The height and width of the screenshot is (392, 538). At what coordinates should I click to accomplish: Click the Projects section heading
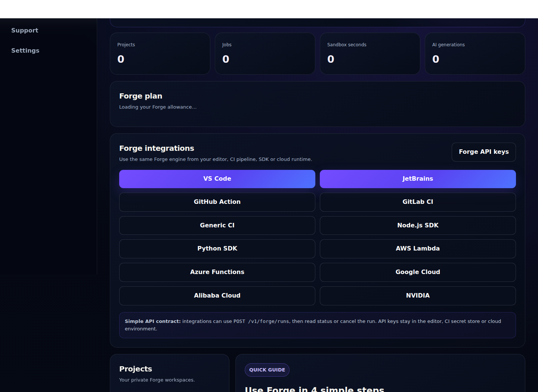136,369
